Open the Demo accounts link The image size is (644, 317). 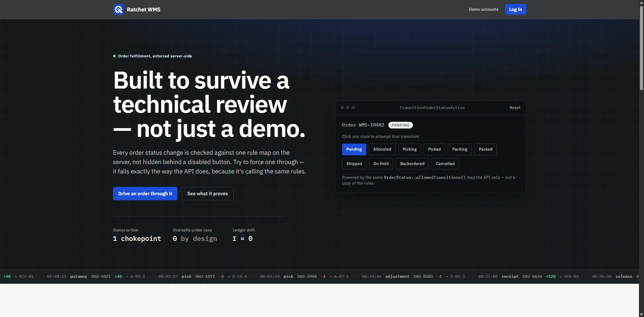pyautogui.click(x=483, y=9)
